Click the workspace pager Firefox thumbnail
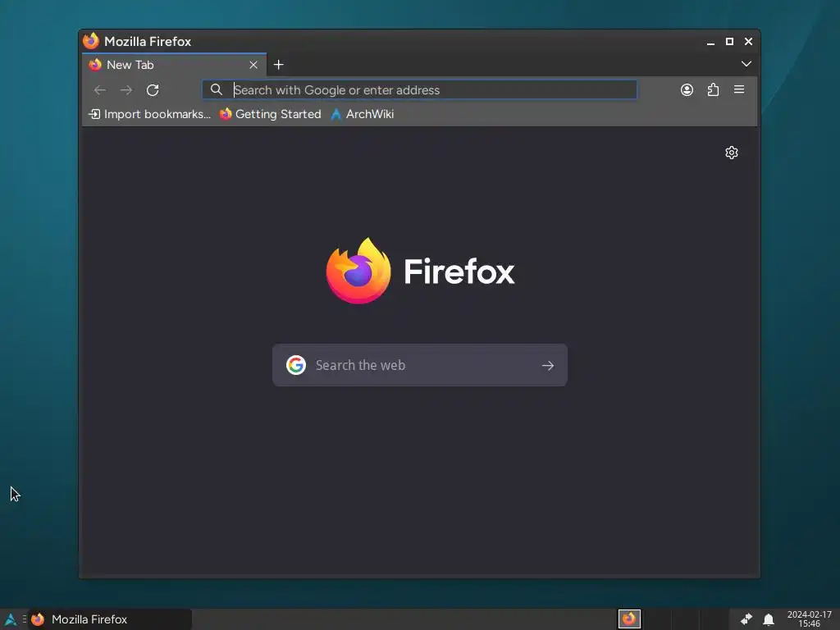The image size is (840, 630). [x=629, y=619]
